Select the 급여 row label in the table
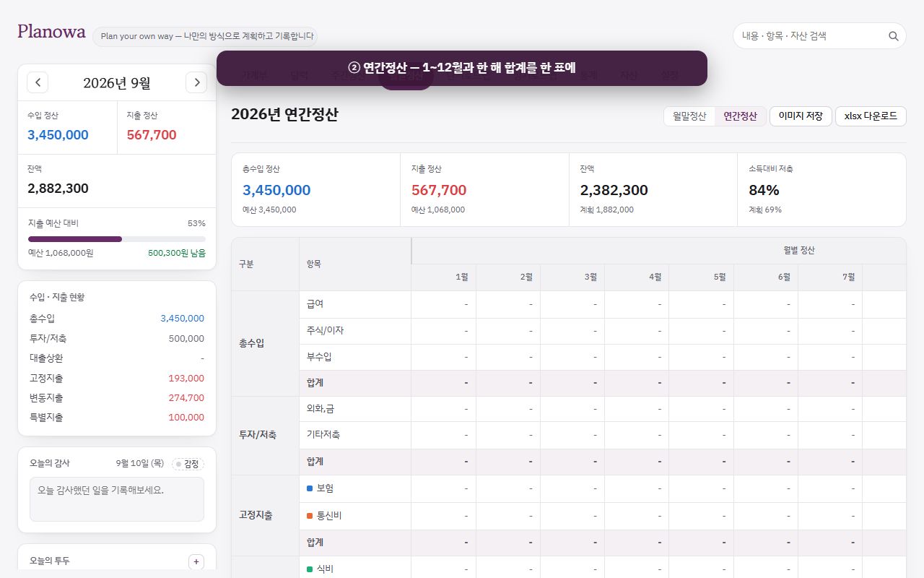The width and height of the screenshot is (924, 578). 315,304
